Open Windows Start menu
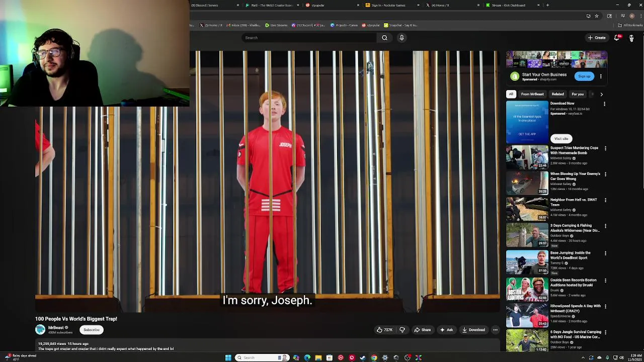Image resolution: width=644 pixels, height=362 pixels. tap(228, 357)
